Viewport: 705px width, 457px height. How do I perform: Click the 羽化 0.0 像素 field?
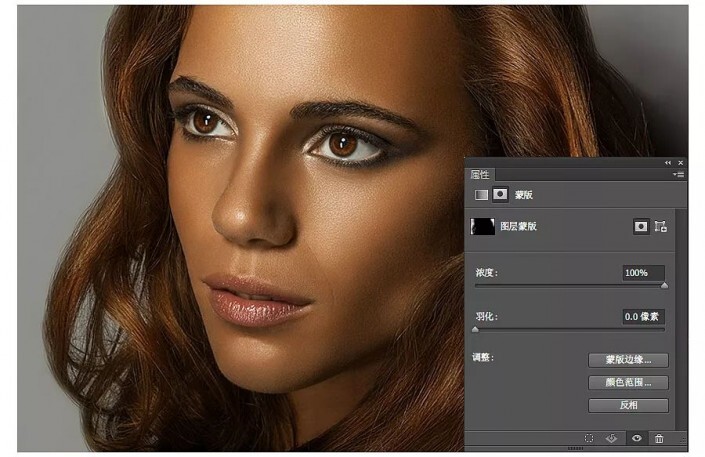643,317
